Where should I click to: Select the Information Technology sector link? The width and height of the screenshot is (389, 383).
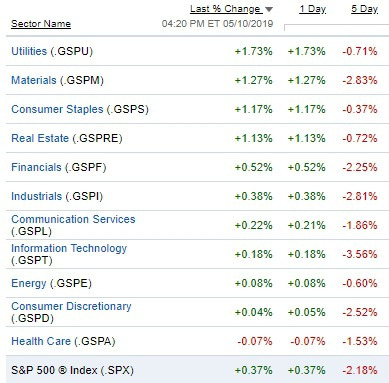(69, 248)
